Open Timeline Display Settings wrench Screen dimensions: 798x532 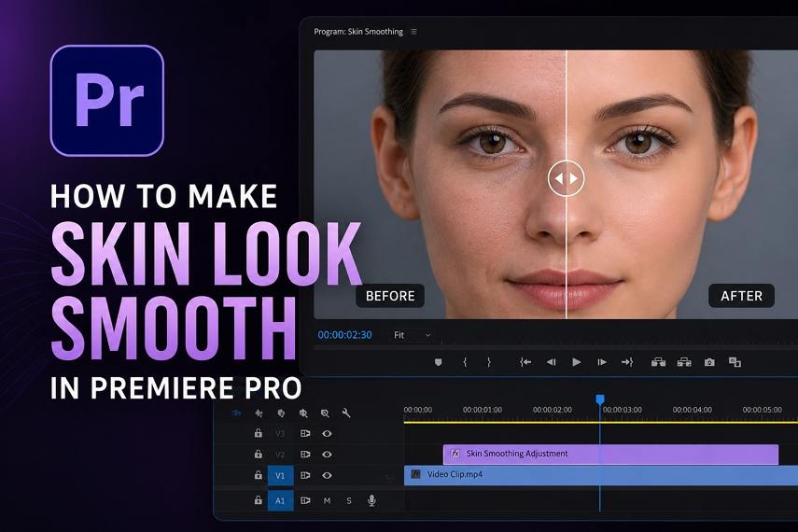(x=346, y=413)
